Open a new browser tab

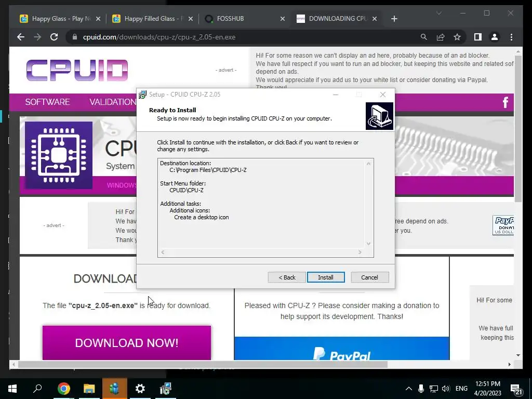click(394, 19)
